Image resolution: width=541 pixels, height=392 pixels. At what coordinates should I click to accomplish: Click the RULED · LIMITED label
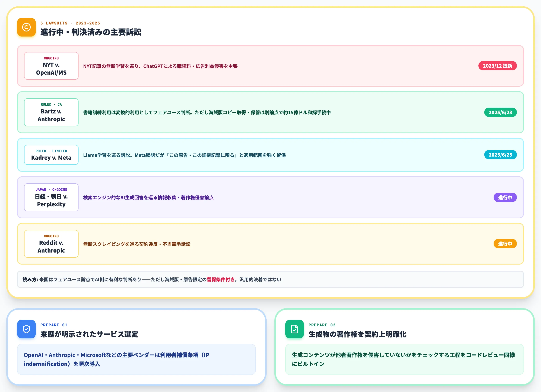51,151
